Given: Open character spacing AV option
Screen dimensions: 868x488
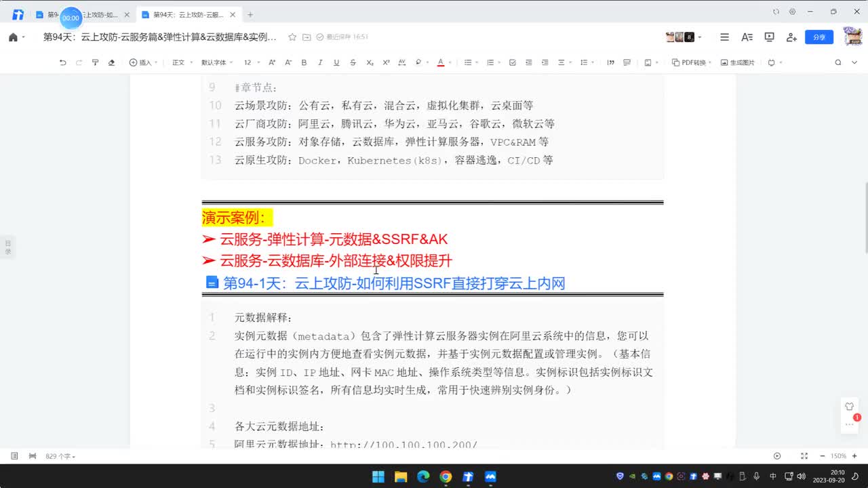Looking at the screenshot, I should (x=401, y=62).
